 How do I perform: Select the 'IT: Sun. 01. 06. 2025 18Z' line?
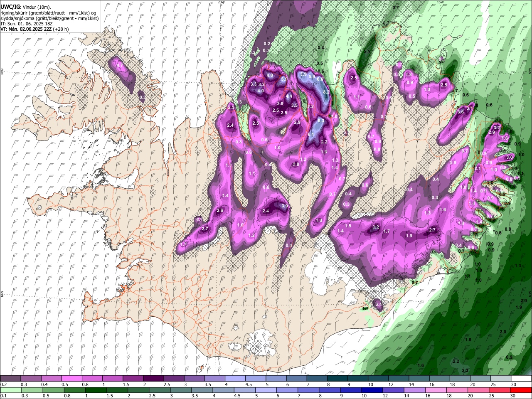click(27, 24)
